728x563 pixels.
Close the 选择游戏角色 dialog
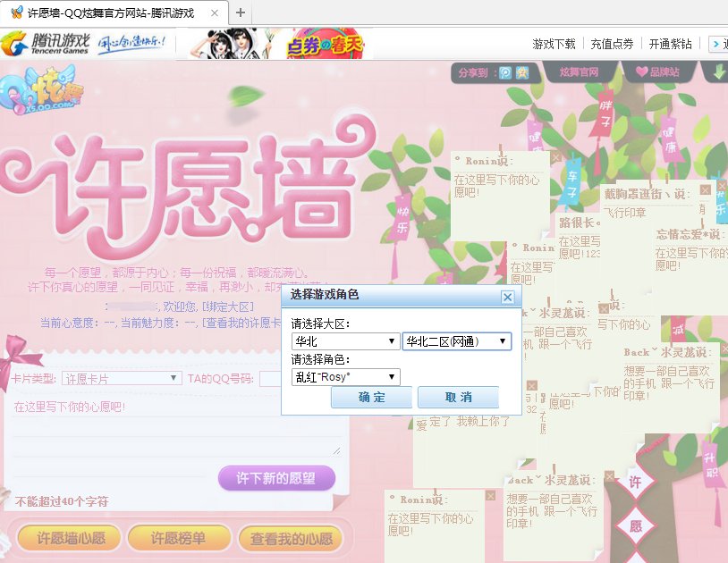tap(507, 298)
